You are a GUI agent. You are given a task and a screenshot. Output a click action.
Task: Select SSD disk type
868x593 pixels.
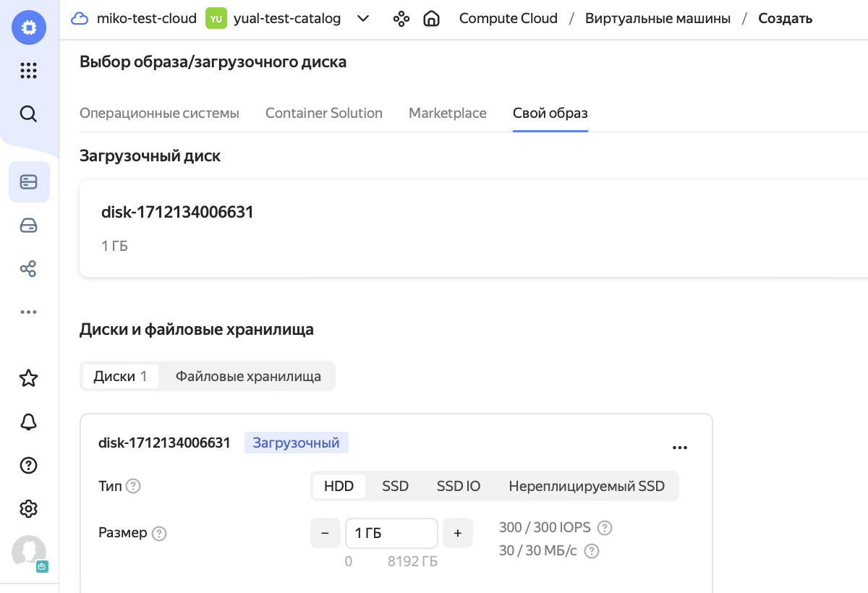[x=395, y=486]
